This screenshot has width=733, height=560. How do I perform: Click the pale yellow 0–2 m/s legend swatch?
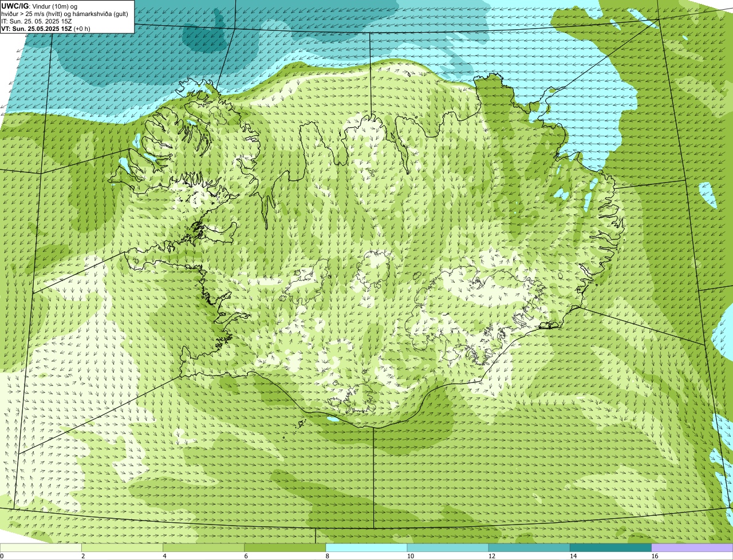(41, 547)
